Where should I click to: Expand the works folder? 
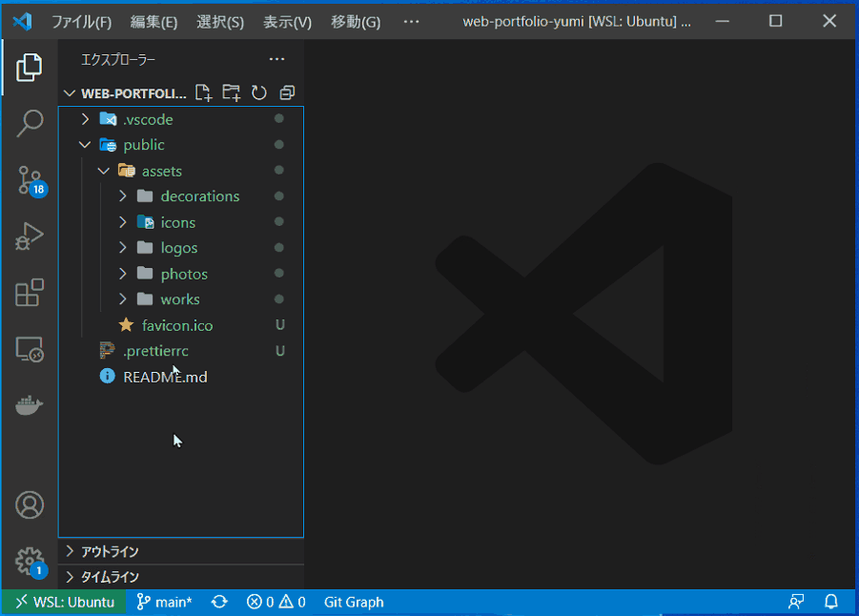click(122, 299)
